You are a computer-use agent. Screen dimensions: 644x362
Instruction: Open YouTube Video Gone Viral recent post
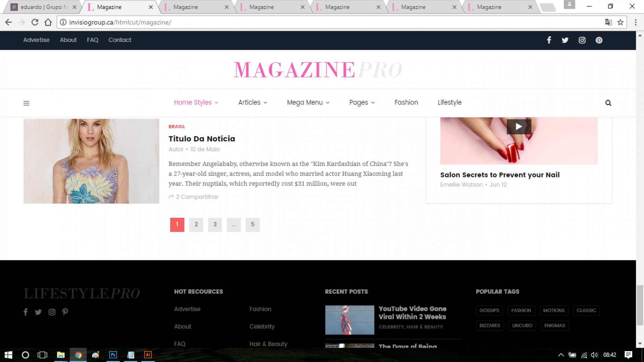click(x=412, y=313)
